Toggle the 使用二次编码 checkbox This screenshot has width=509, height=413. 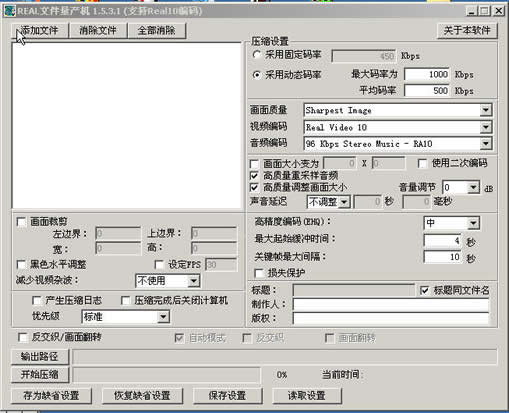pos(422,163)
